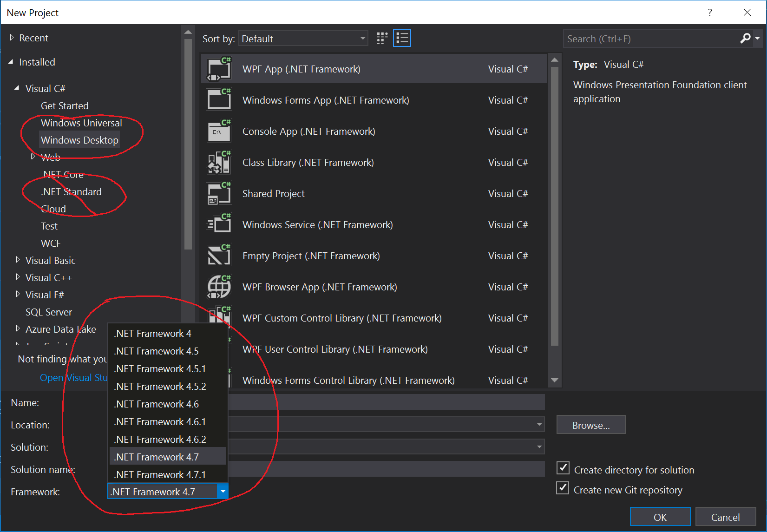
Task: Select .NET Framework 4.6 option
Action: point(168,404)
